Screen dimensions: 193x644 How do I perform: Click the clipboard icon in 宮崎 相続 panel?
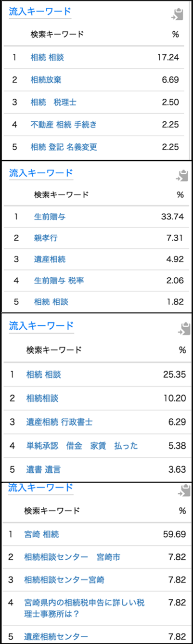tap(182, 490)
